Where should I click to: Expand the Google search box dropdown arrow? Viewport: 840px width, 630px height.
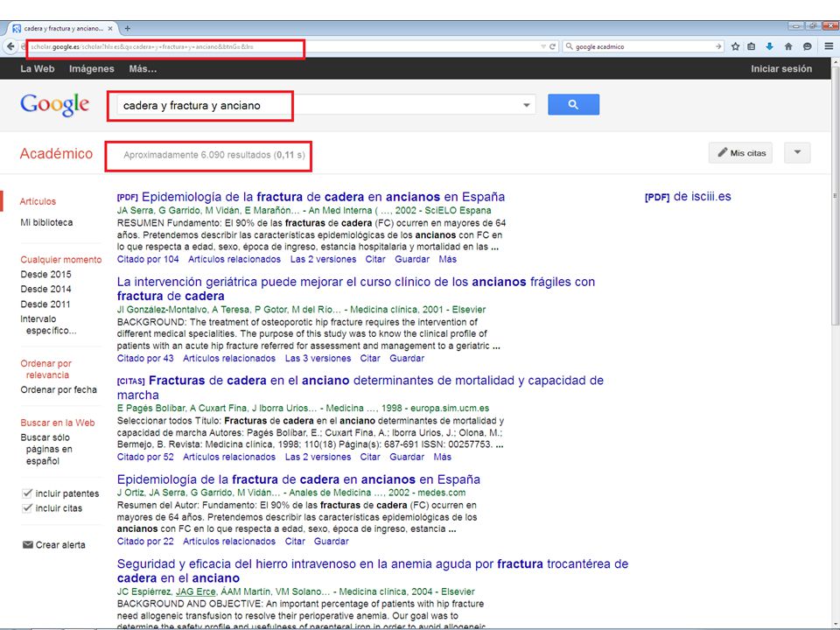point(526,105)
